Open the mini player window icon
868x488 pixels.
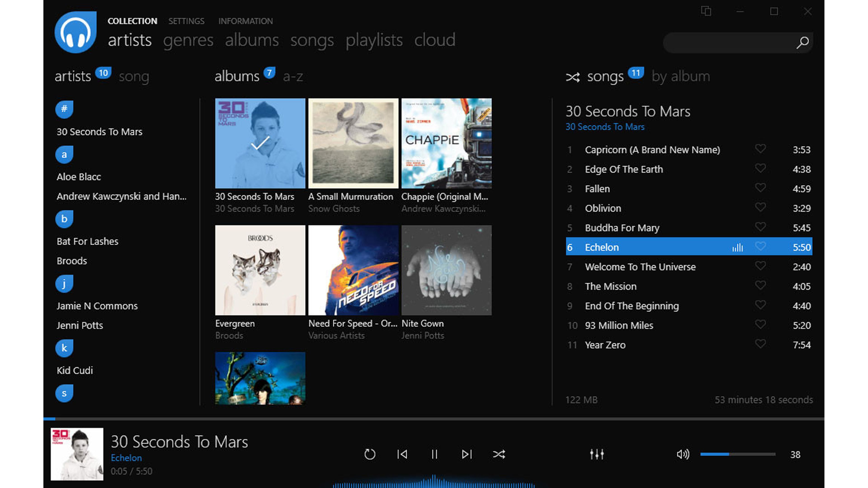click(706, 12)
